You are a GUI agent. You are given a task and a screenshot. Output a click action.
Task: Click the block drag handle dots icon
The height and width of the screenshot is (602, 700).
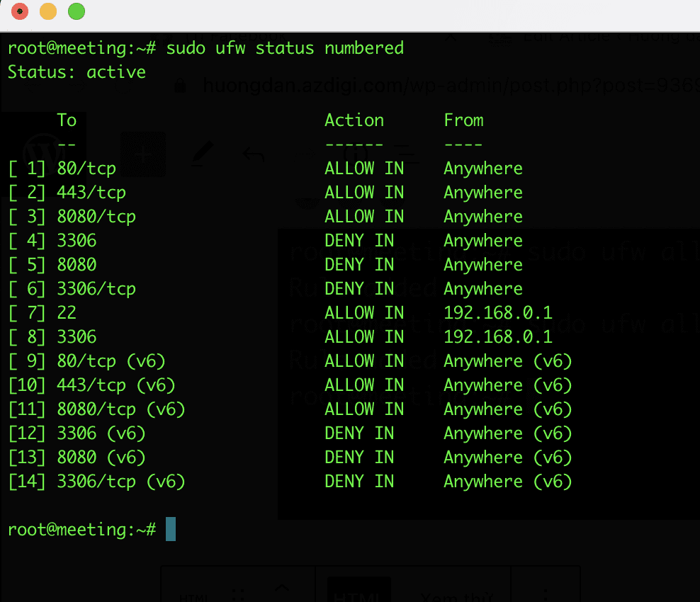(x=238, y=594)
